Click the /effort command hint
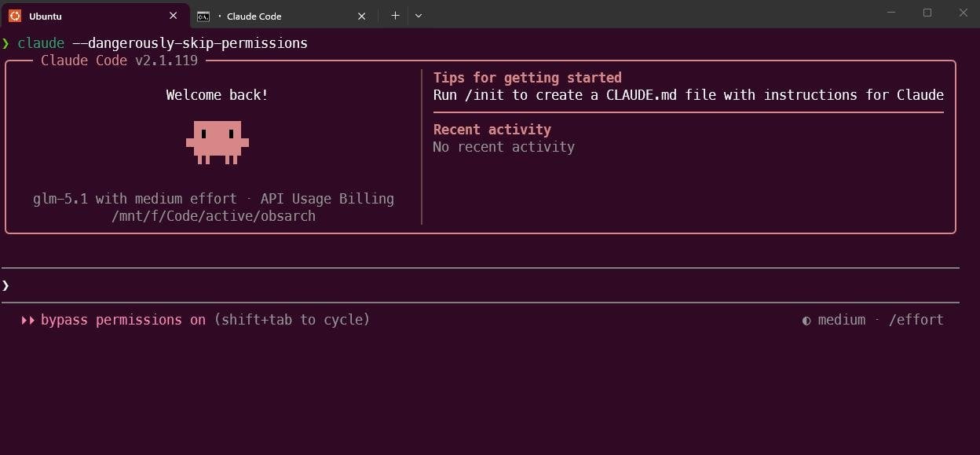This screenshot has width=980, height=455. [x=916, y=320]
